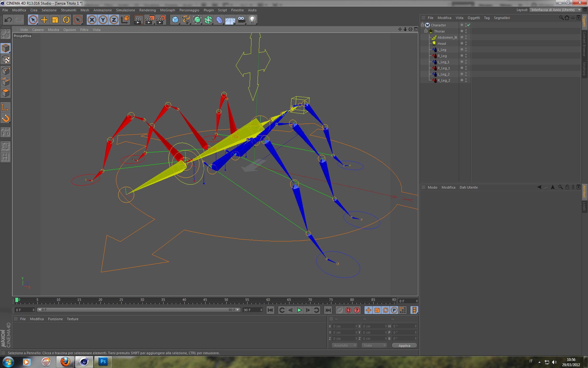
Task: Toggle X axis lock
Action: point(92,20)
